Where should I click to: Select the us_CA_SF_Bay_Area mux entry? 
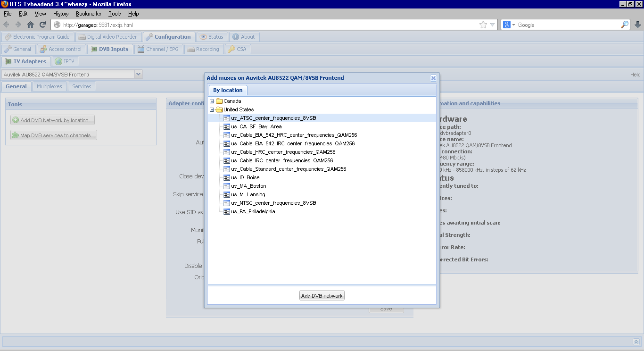tap(255, 126)
